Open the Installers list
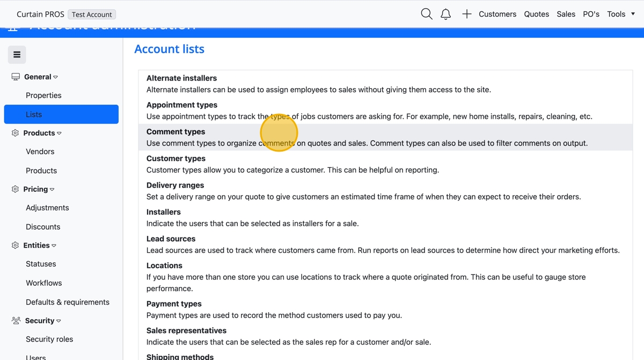 [x=385, y=218]
